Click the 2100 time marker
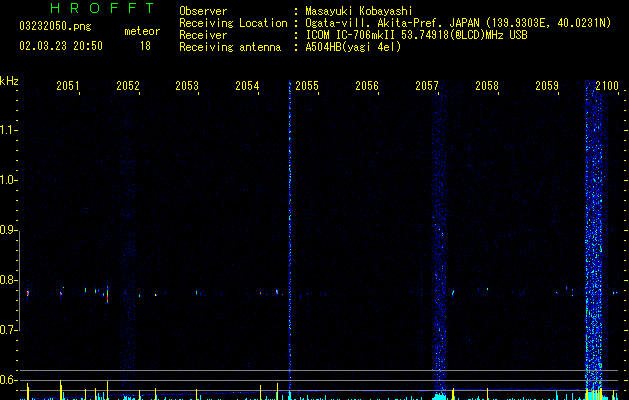This screenshot has height=400, width=629. click(x=607, y=86)
